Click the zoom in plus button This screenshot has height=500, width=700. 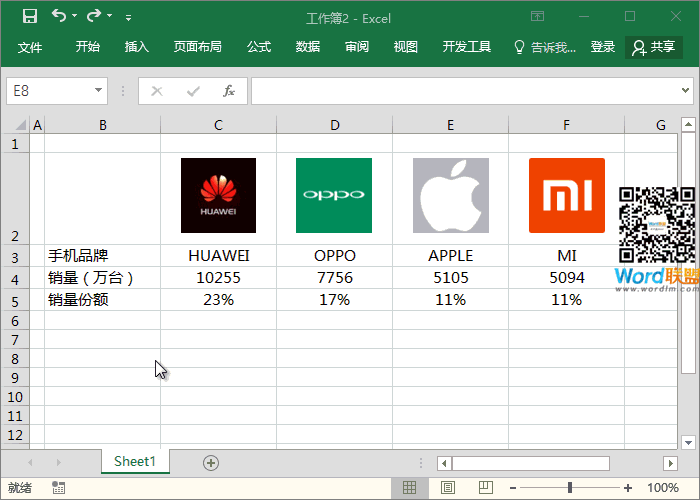(x=628, y=488)
